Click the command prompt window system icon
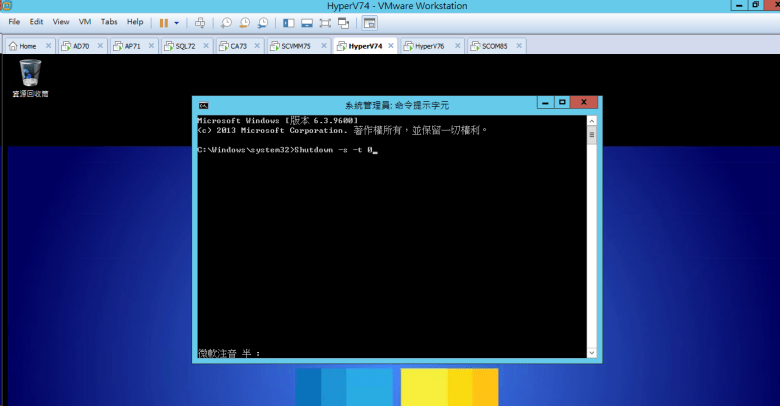 click(203, 104)
